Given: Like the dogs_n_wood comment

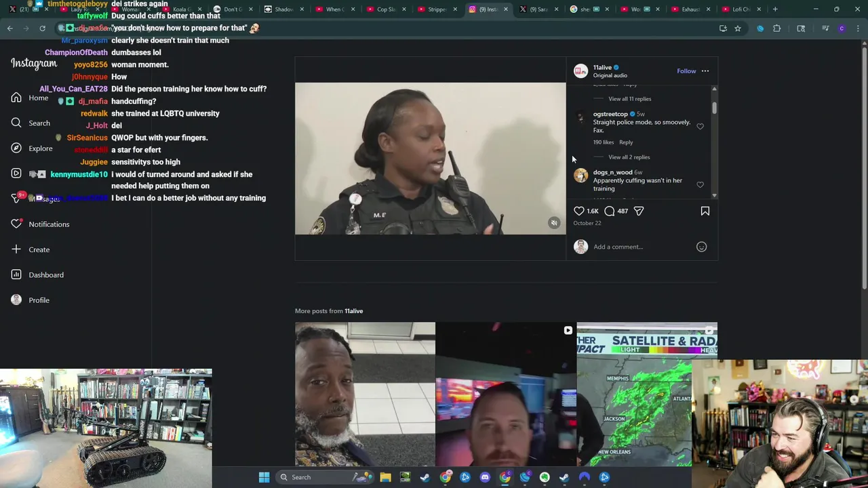Looking at the screenshot, I should (x=700, y=184).
